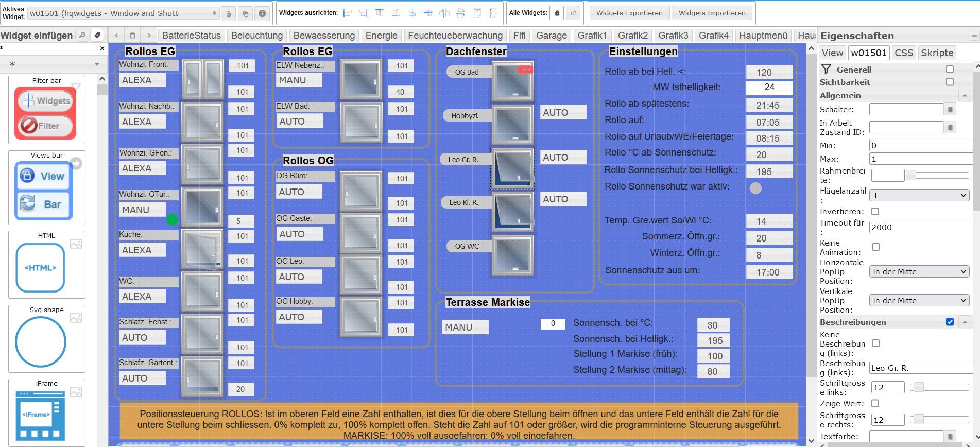Make selected widgets the same height
This screenshot has width=980, height=447.
[x=493, y=13]
